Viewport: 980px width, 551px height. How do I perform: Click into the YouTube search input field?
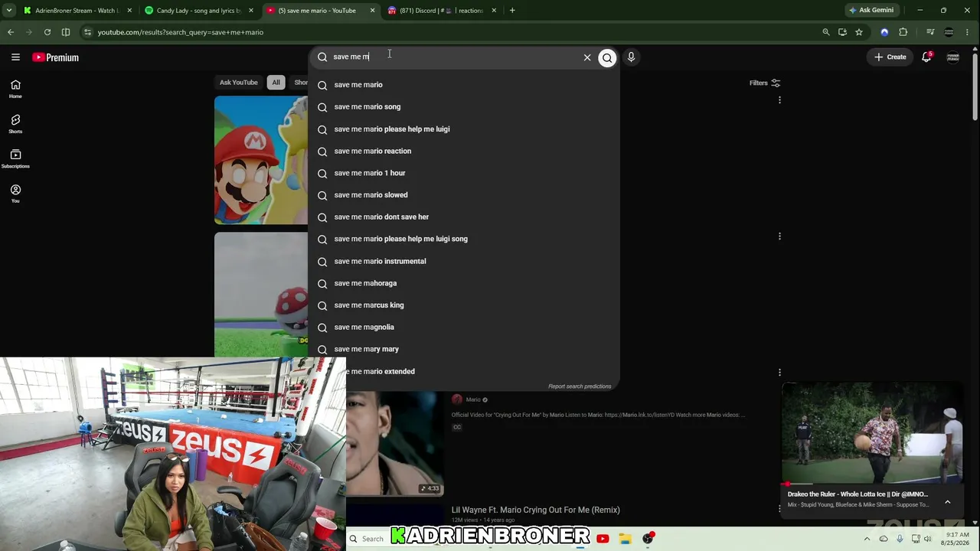455,57
